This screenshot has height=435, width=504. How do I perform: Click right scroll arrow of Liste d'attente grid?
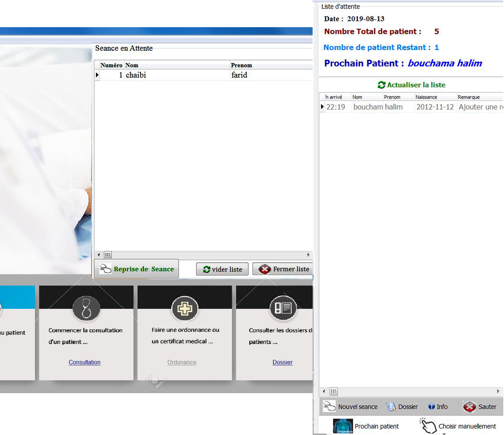click(498, 391)
